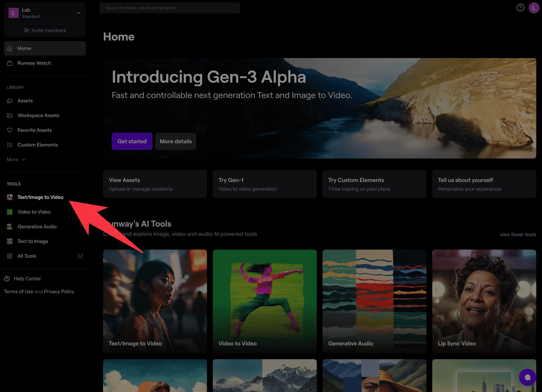
Task: Open Home in sidebar menu
Action: (45, 48)
